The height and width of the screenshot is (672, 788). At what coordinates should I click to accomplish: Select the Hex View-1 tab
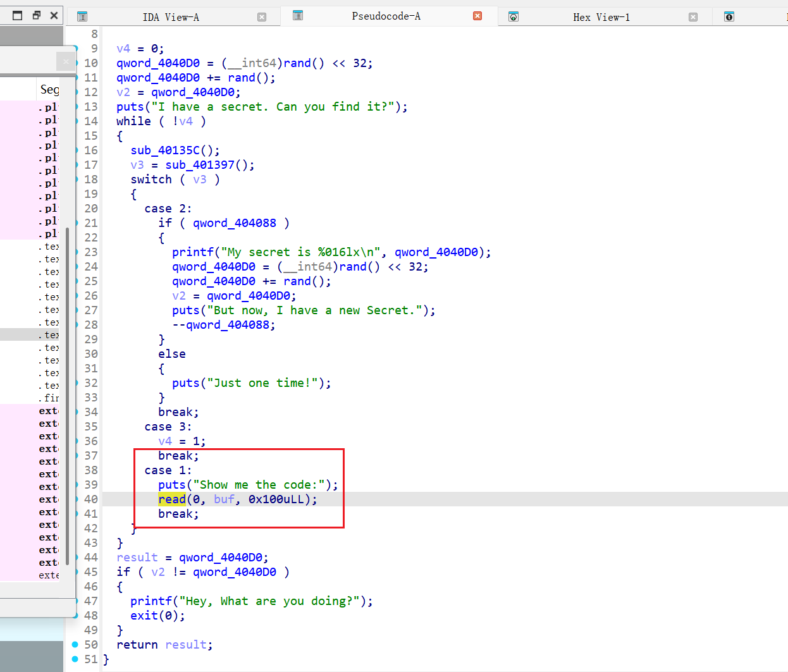[x=601, y=17]
